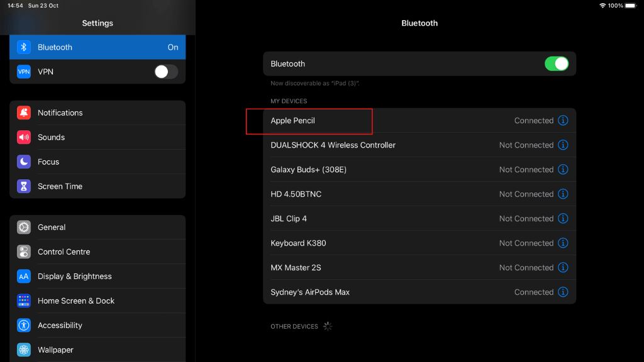Open General settings
Image resolution: width=644 pixels, height=362 pixels.
(x=97, y=227)
